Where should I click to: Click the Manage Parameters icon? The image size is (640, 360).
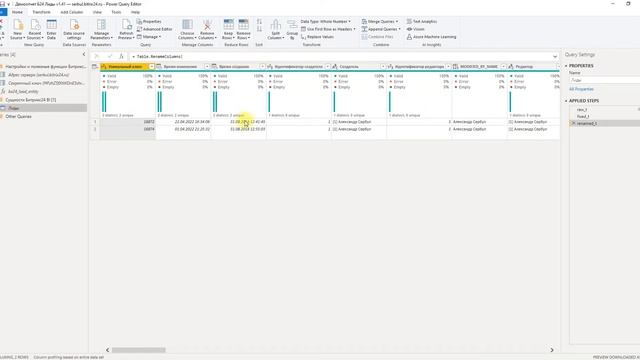point(101,29)
